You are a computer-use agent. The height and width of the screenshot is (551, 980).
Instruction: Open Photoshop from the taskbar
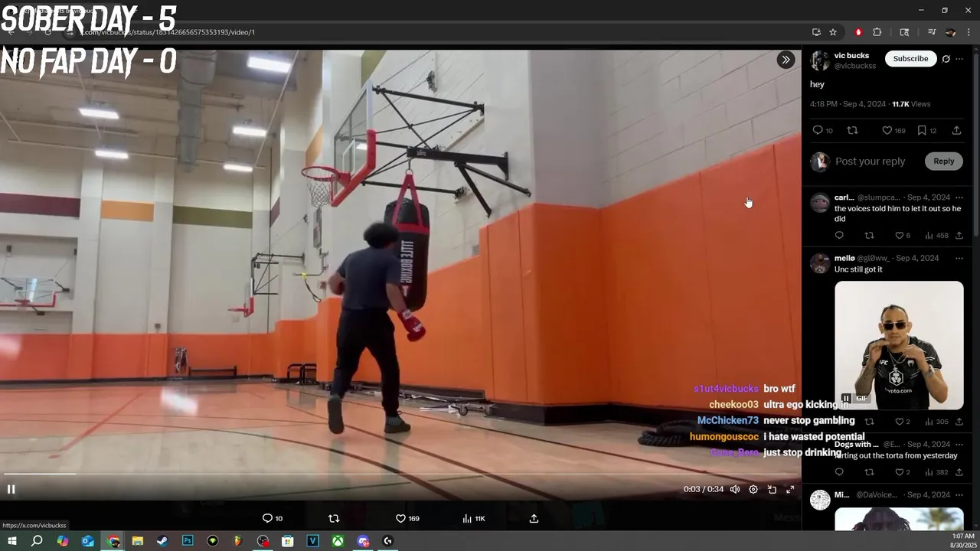pyautogui.click(x=188, y=541)
